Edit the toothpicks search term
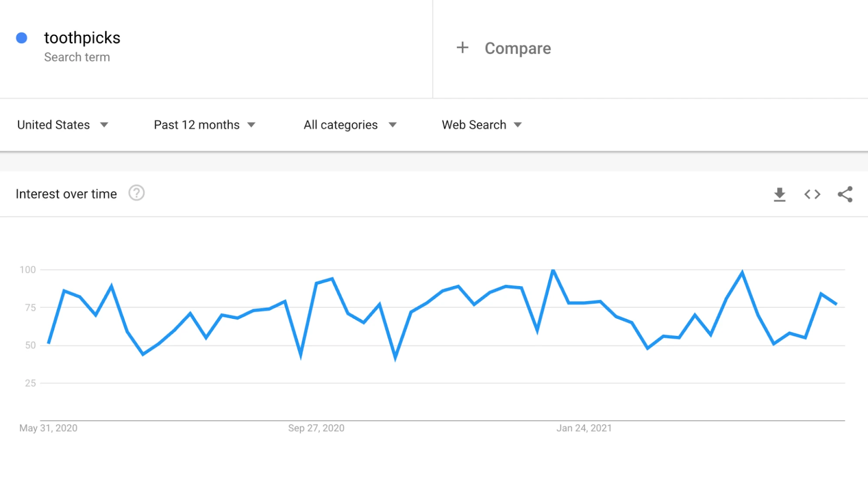 click(82, 38)
